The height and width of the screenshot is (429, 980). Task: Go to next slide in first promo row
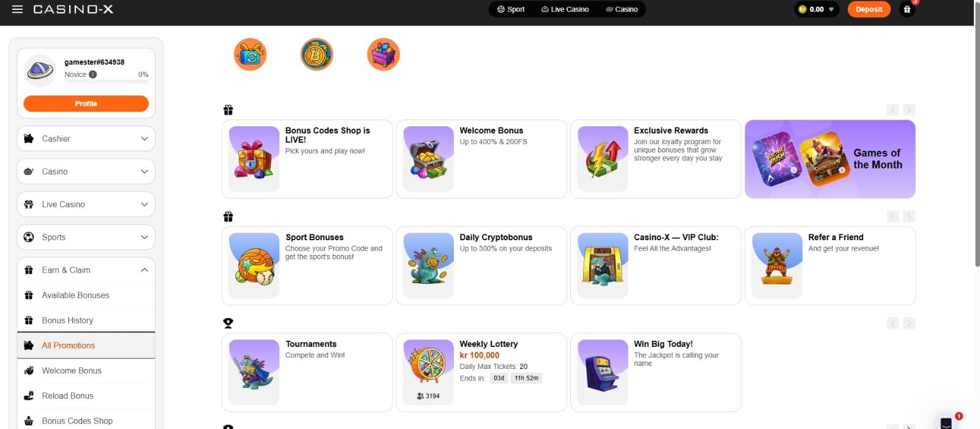(909, 110)
